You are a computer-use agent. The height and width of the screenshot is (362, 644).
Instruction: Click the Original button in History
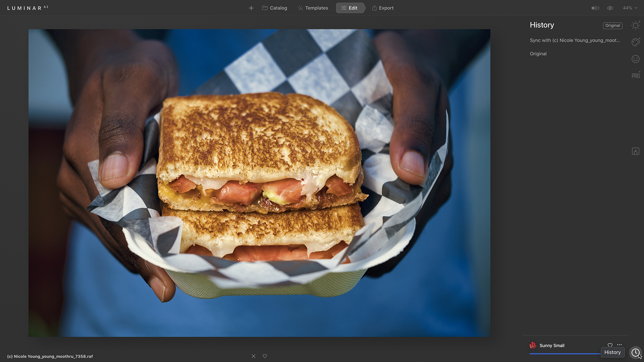(x=613, y=25)
